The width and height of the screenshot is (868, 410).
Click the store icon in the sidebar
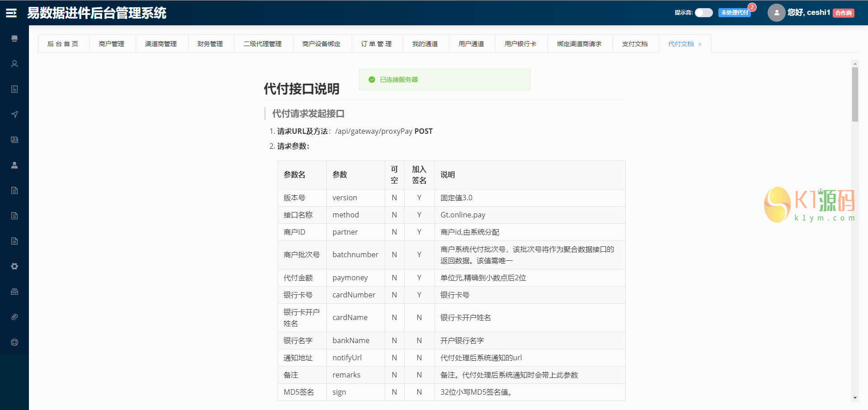pos(14,38)
